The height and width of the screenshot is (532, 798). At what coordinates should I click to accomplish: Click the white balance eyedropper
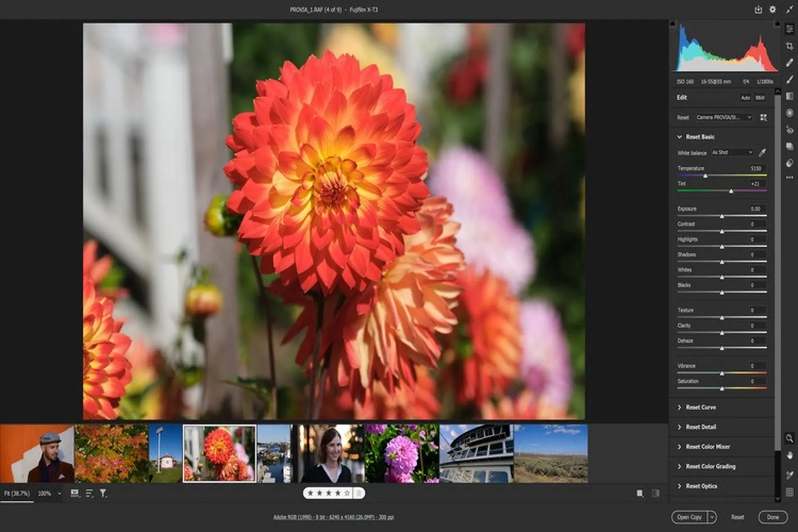coord(763,153)
